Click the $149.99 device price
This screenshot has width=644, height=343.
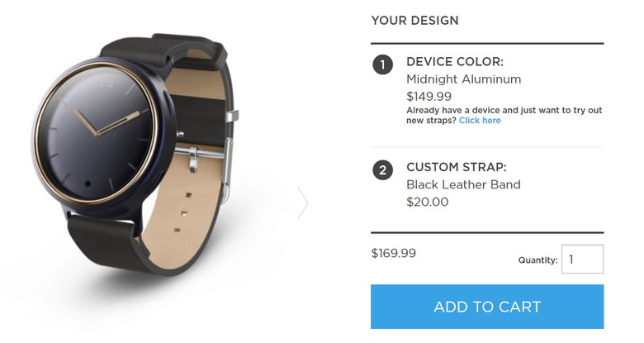[429, 96]
